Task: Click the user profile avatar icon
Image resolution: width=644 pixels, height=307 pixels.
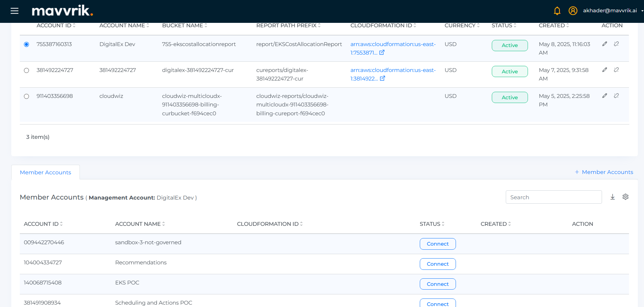Action: pos(573,11)
